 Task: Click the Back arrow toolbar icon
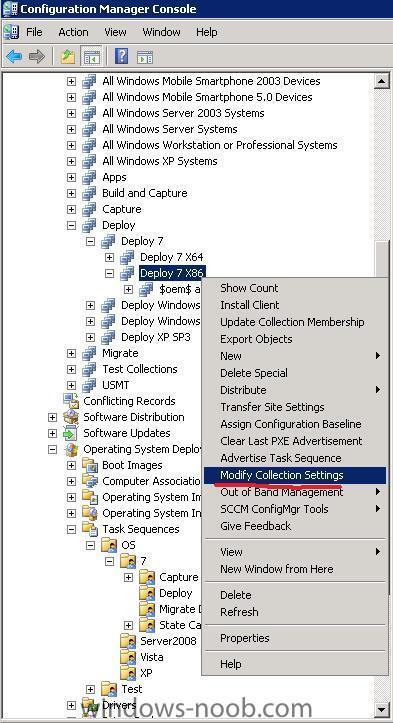point(14,57)
